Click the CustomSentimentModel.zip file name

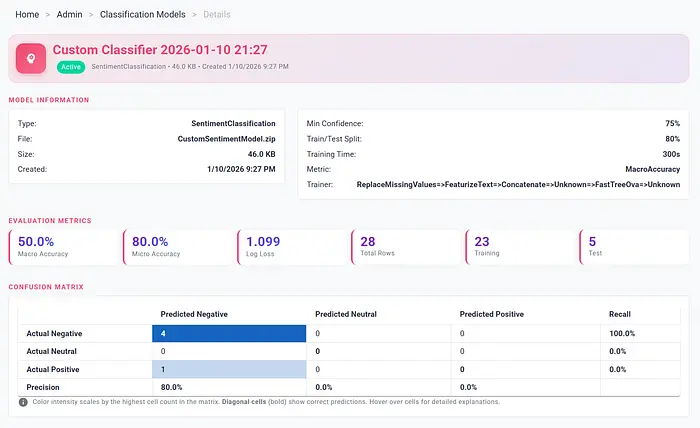pos(226,139)
